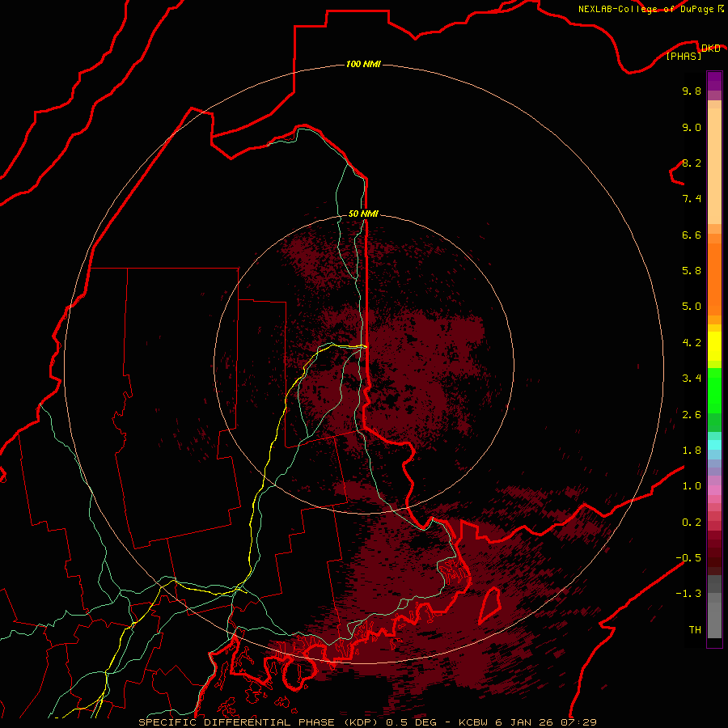Click the 1.8 scale label
Image resolution: width=728 pixels, height=728 pixels.
click(692, 451)
